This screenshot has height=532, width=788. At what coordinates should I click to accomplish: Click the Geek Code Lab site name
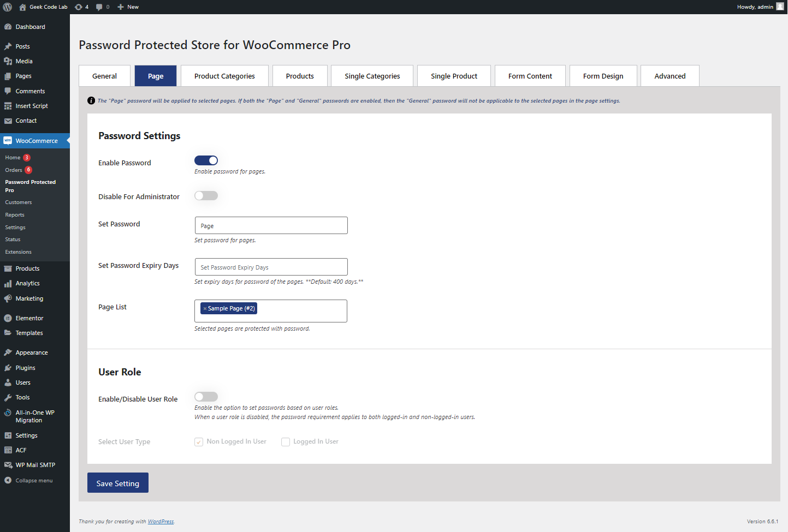point(49,7)
